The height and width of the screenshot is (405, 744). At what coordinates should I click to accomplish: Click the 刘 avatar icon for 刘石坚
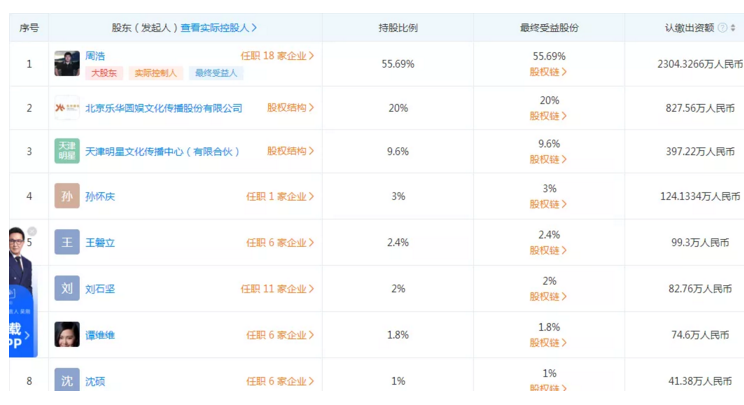(x=67, y=288)
